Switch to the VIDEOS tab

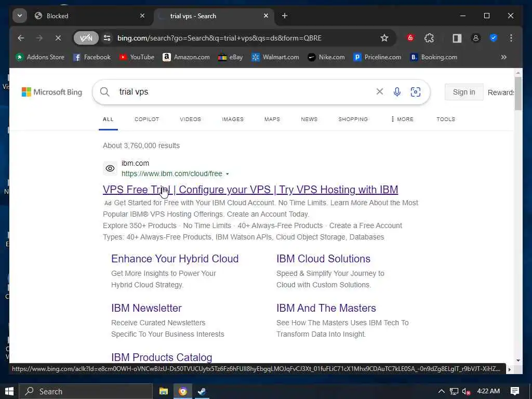coord(190,119)
